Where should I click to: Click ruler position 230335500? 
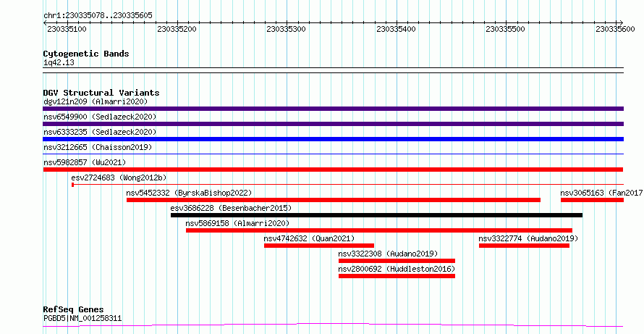pos(506,29)
